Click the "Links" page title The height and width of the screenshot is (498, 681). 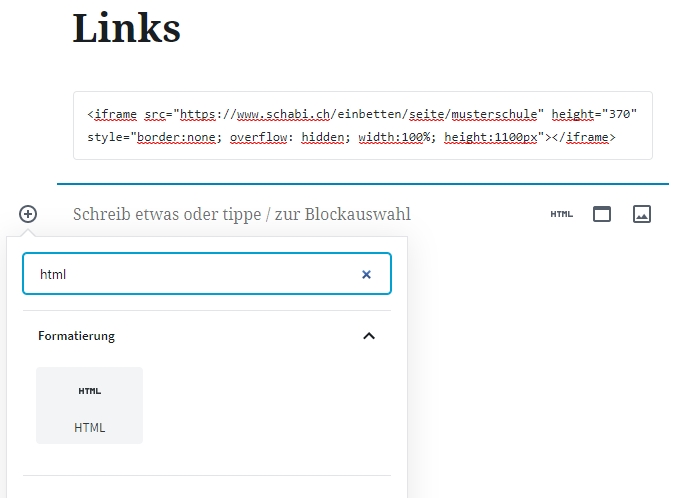tap(126, 28)
